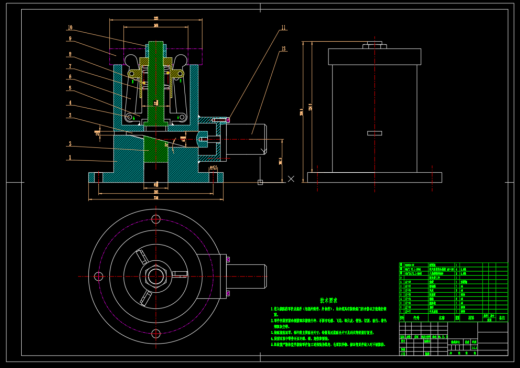The image size is (520, 368).
Task: Click part balloon number 11 label
Action: pyautogui.click(x=283, y=27)
